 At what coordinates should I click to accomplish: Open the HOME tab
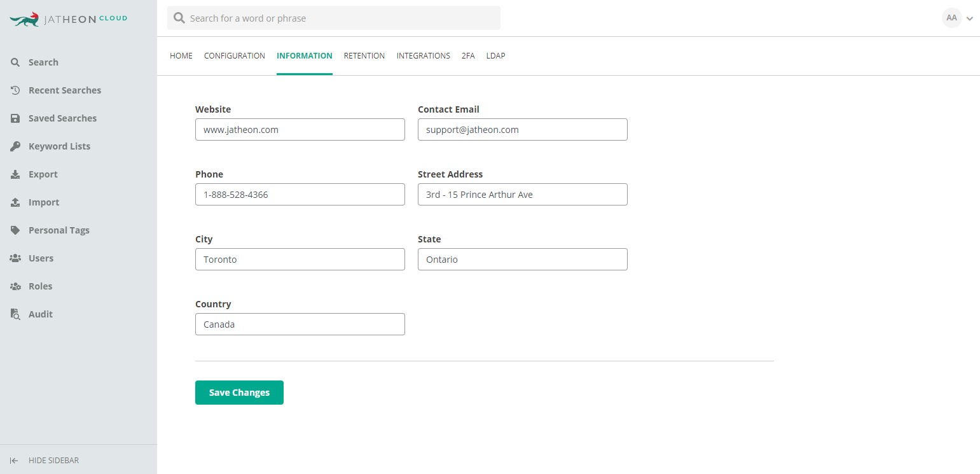pyautogui.click(x=181, y=56)
